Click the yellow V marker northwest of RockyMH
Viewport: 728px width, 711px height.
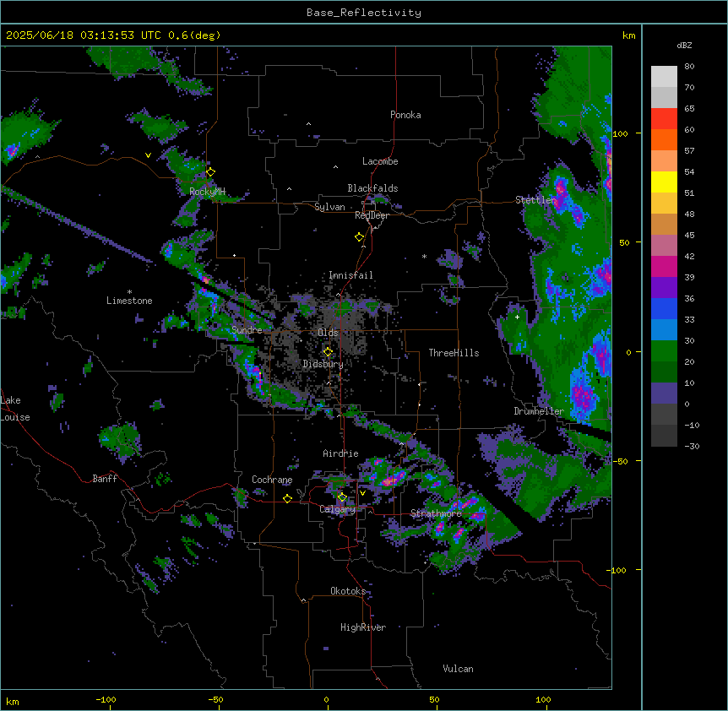(148, 155)
